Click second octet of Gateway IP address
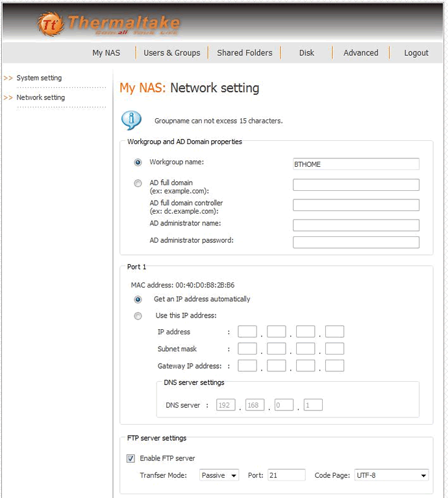This screenshot has height=498, width=448. point(276,366)
